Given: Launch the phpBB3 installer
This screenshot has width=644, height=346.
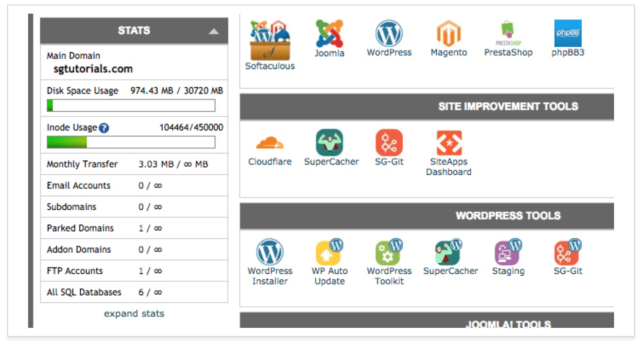Looking at the screenshot, I should click(x=568, y=33).
